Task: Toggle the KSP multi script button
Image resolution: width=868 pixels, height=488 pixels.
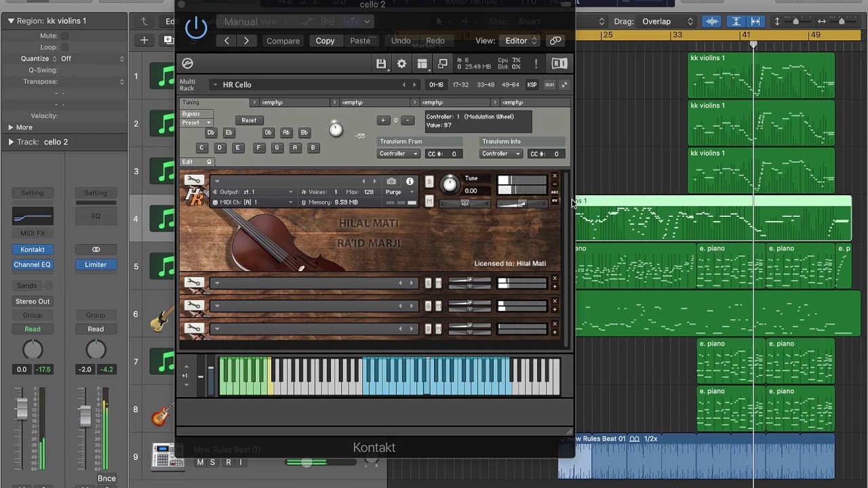Action: (x=532, y=85)
